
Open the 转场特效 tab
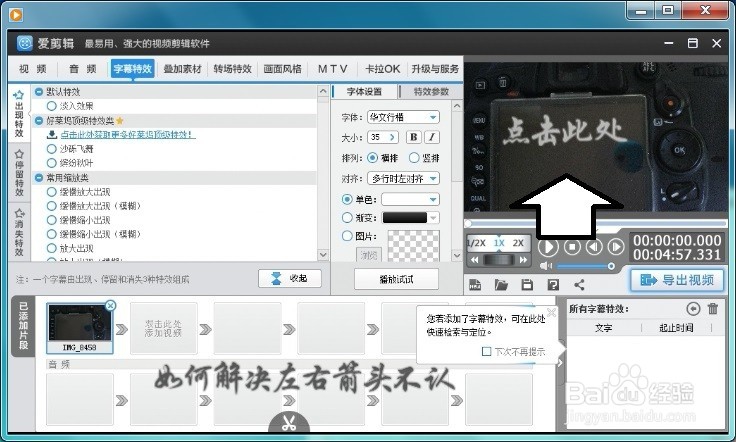coord(232,69)
